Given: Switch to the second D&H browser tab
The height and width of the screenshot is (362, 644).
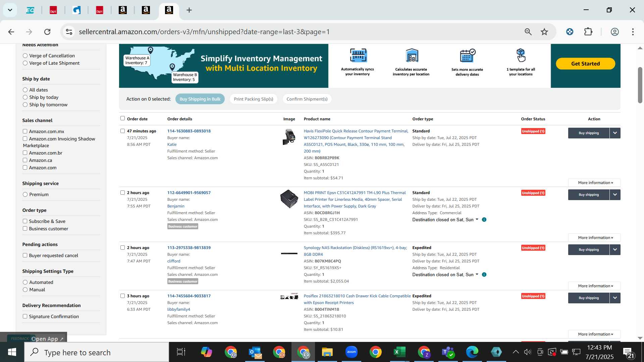Looking at the screenshot, I should [x=100, y=10].
